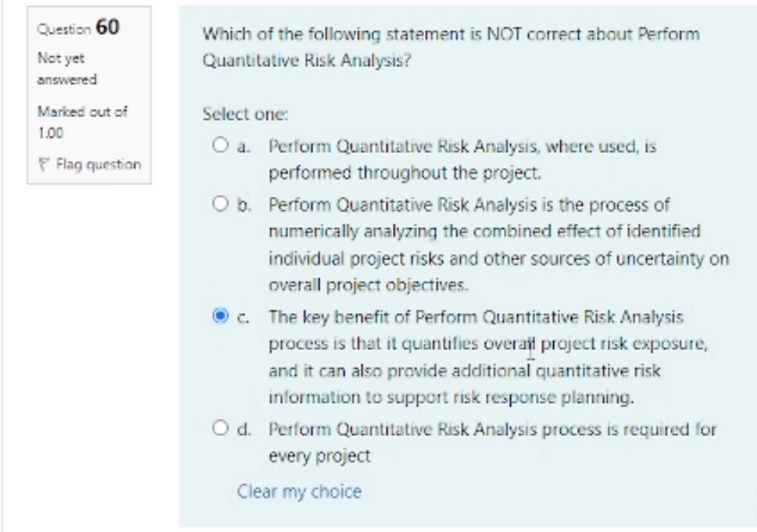This screenshot has width=757, height=532.
Task: Click below Clear my choice inside the panel
Action: tap(391, 512)
